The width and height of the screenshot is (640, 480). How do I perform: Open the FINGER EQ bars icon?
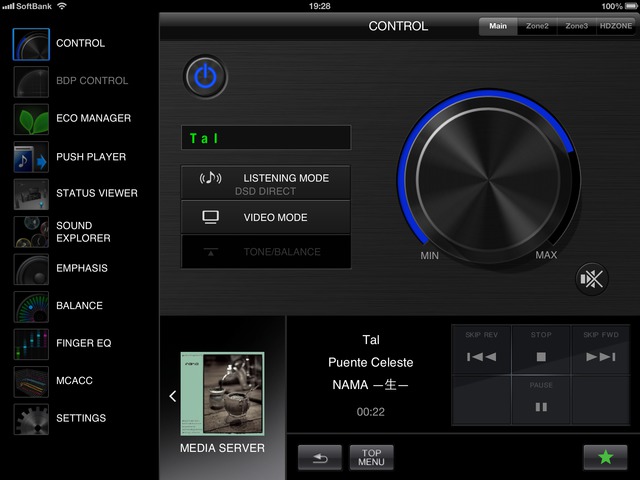coord(31,344)
